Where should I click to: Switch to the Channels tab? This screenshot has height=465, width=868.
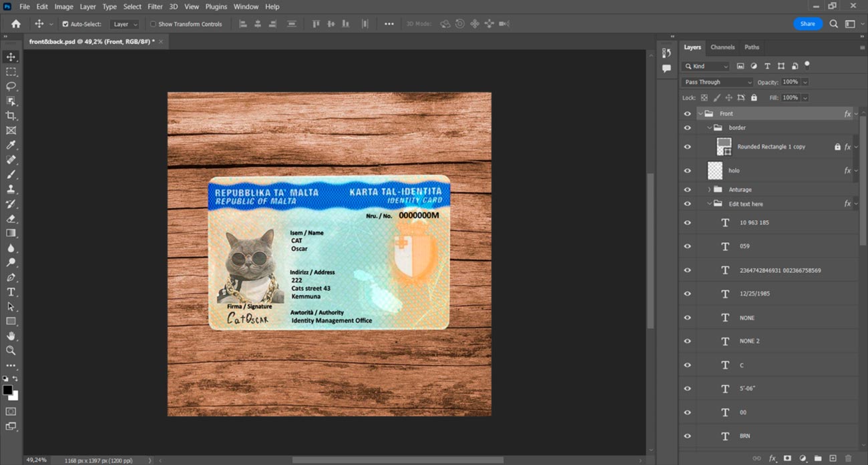722,47
